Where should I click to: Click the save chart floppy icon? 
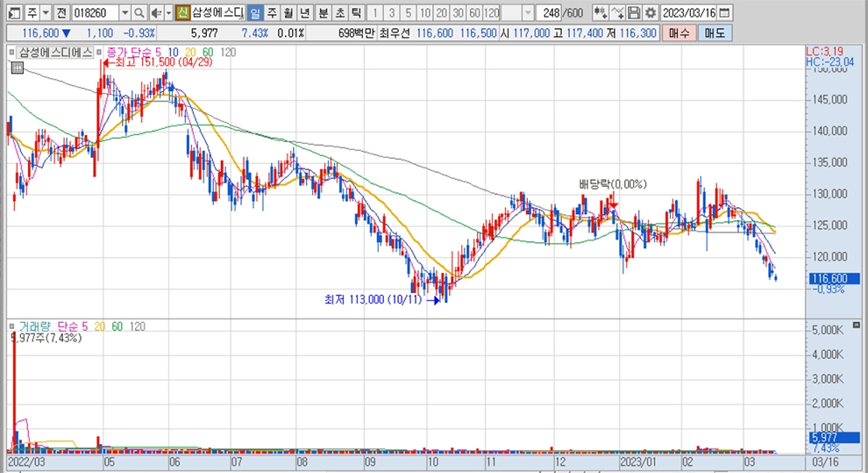[x=634, y=13]
